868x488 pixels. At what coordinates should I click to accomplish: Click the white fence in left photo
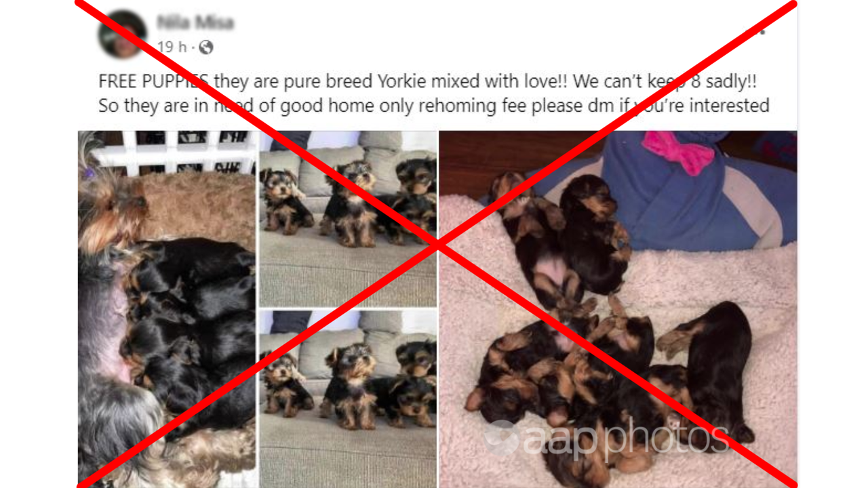(x=175, y=152)
